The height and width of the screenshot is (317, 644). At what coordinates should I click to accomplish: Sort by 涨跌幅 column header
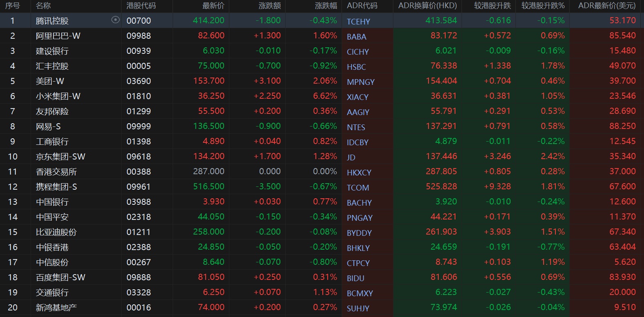point(326,6)
